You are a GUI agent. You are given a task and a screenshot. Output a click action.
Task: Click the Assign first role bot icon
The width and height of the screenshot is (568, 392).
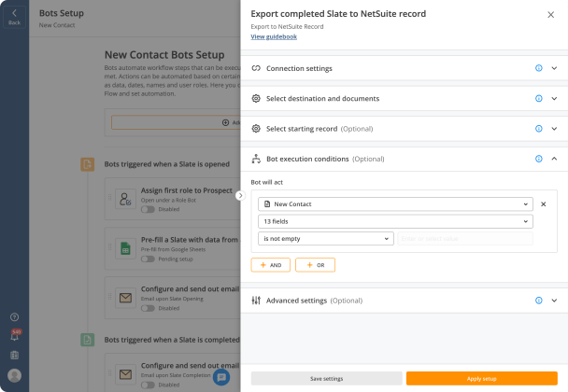pyautogui.click(x=125, y=199)
